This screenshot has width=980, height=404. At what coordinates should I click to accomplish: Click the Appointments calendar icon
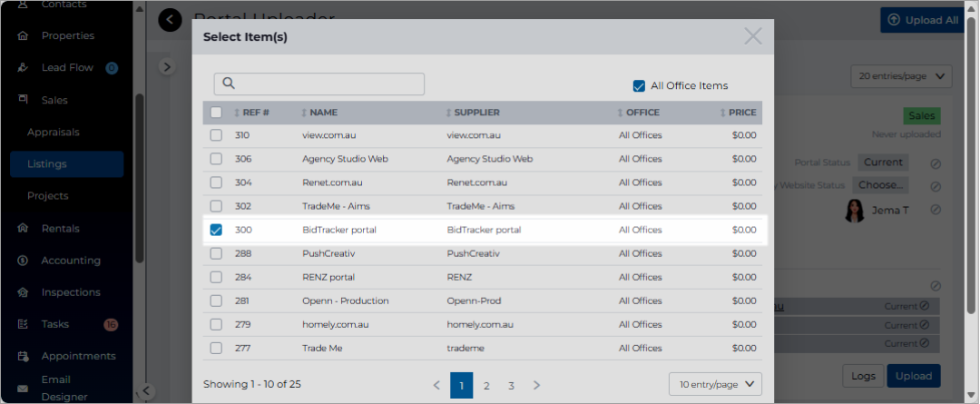click(x=23, y=357)
